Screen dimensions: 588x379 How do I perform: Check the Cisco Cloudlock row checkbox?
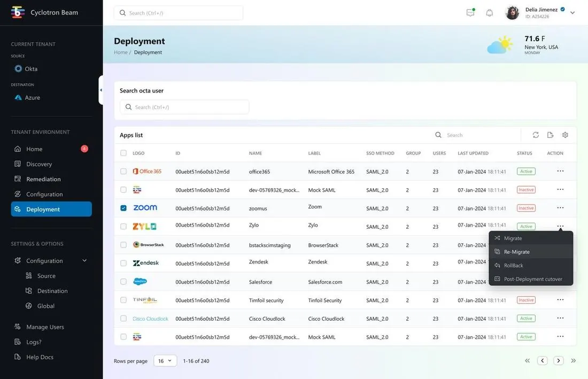[x=123, y=318]
